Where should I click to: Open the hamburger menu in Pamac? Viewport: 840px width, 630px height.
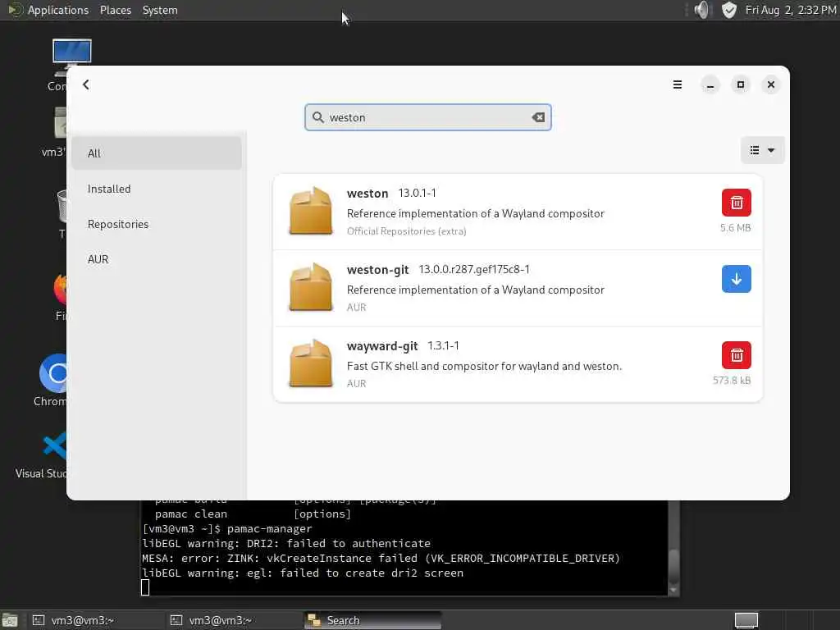(677, 84)
